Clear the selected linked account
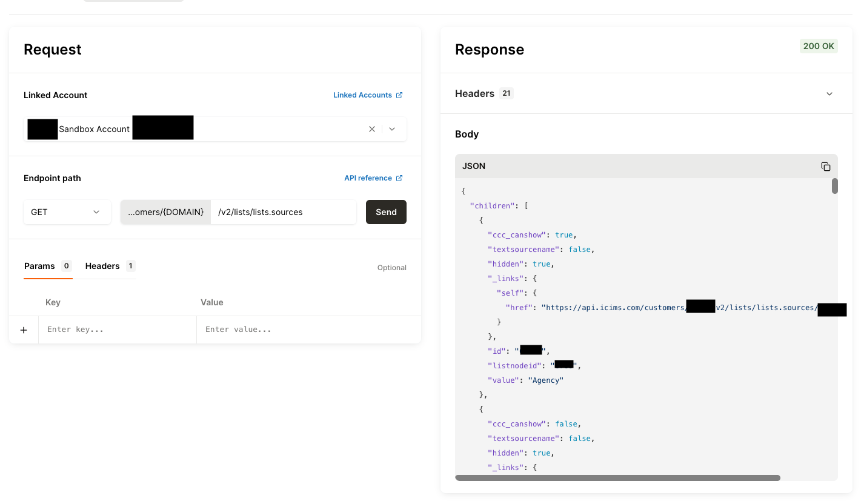The image size is (861, 504). (x=372, y=129)
